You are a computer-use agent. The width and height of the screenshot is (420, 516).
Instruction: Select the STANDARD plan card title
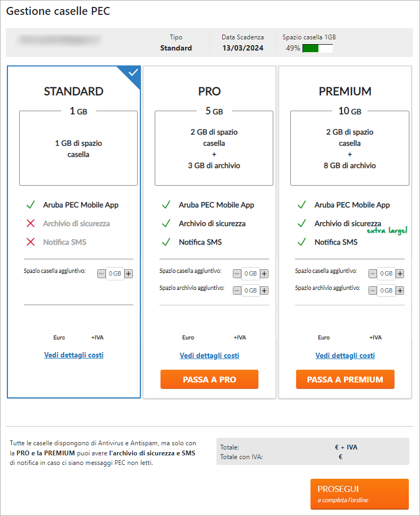pos(74,91)
